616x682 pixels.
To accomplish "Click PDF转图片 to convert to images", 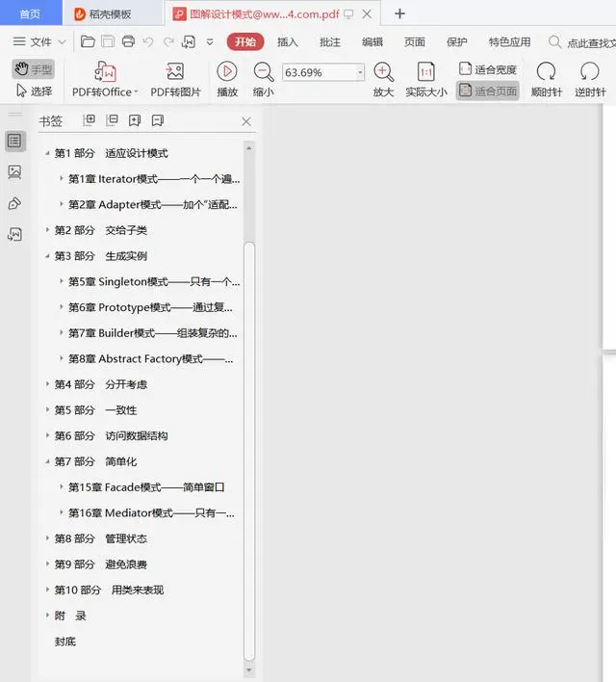I will (x=175, y=79).
